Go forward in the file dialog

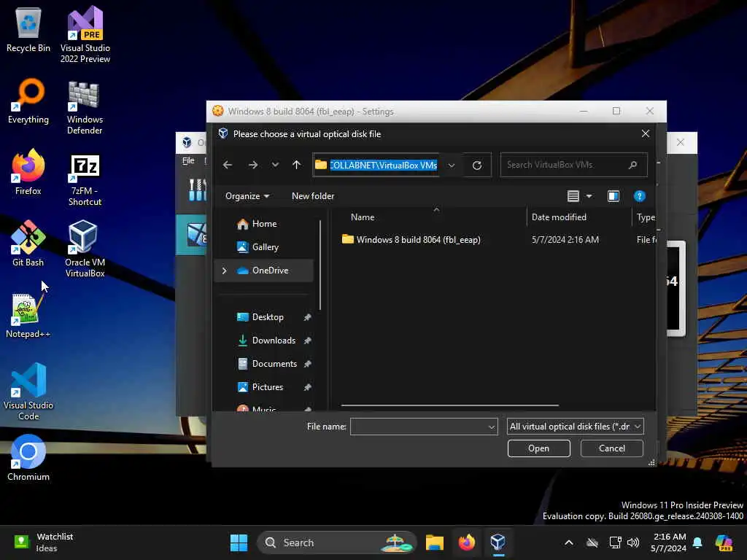tap(253, 165)
